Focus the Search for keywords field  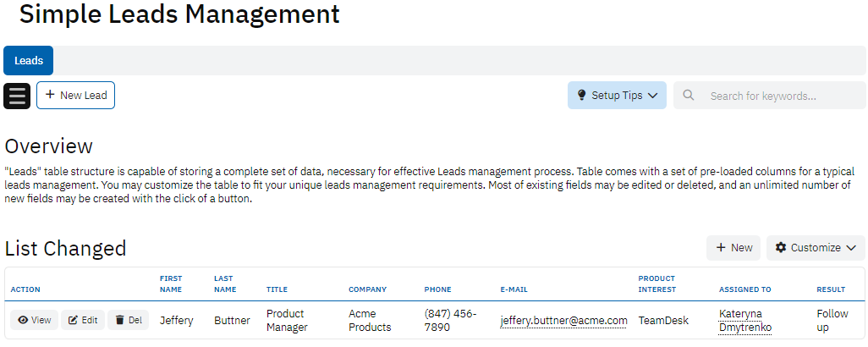pos(770,96)
